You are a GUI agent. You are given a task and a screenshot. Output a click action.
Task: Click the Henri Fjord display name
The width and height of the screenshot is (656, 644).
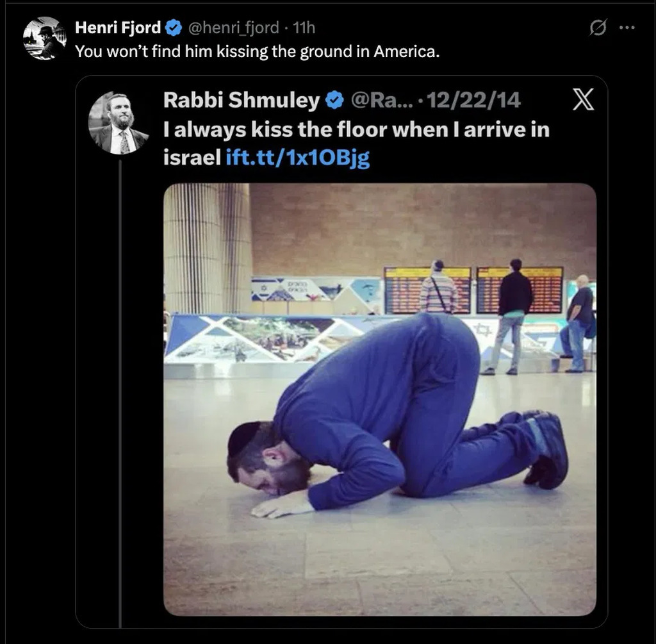[x=118, y=28]
